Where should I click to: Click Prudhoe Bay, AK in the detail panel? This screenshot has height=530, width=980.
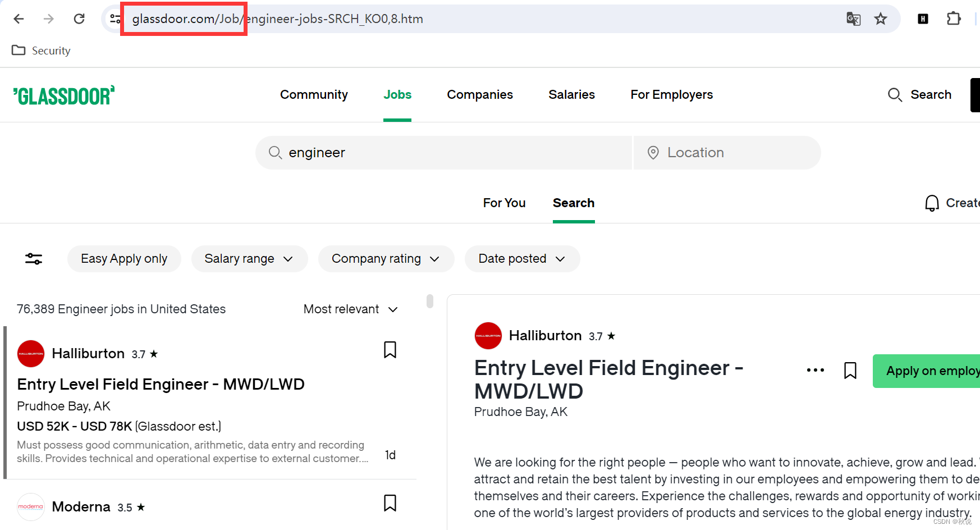(521, 412)
